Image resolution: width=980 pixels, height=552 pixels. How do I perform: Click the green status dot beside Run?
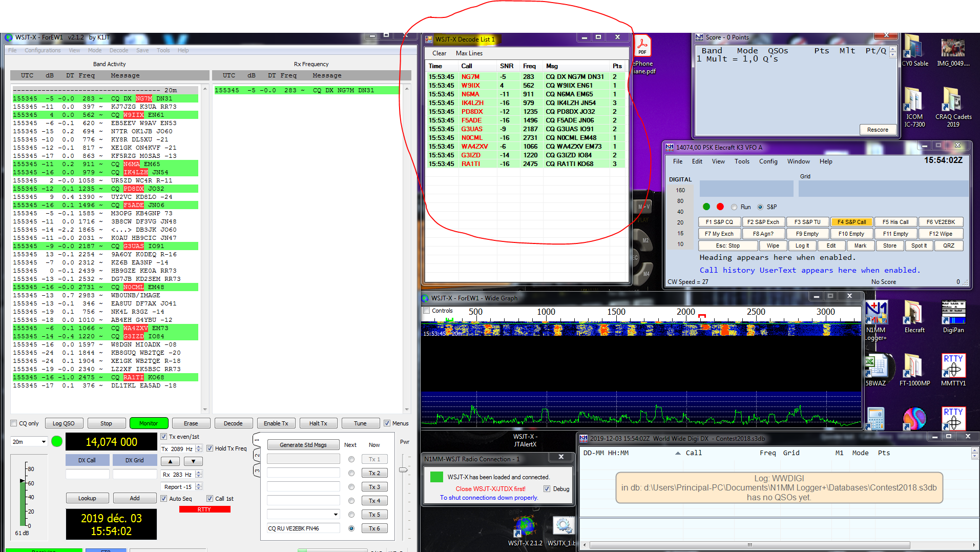[x=706, y=207]
